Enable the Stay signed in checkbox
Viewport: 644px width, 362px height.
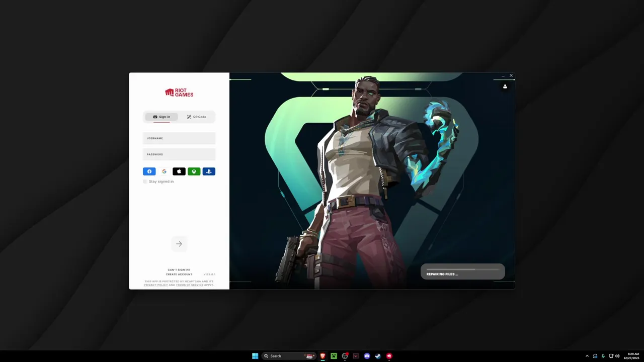pos(145,182)
